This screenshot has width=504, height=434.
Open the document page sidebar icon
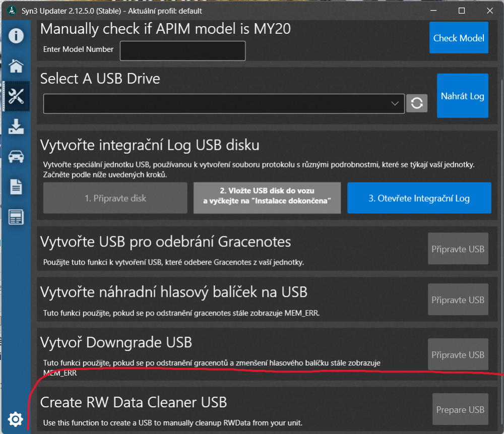click(16, 187)
